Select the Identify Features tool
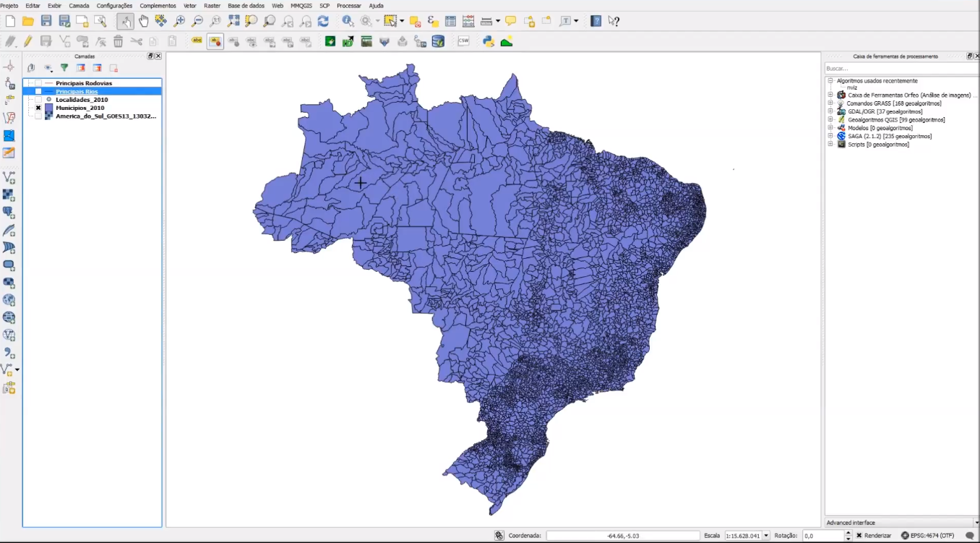 (348, 21)
